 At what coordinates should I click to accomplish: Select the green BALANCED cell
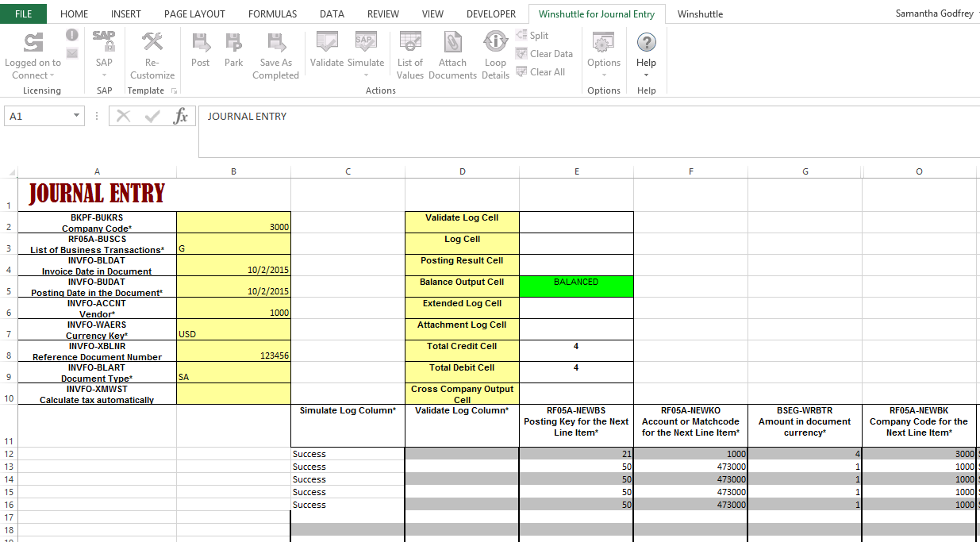[576, 286]
